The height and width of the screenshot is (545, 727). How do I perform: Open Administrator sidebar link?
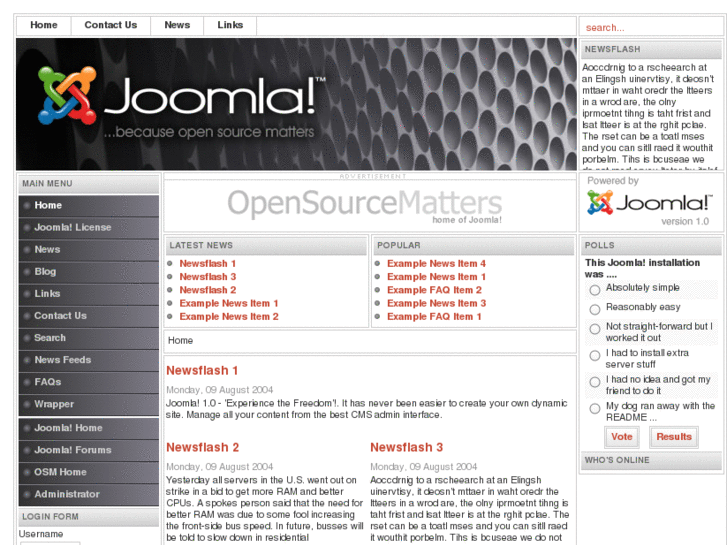[89, 494]
